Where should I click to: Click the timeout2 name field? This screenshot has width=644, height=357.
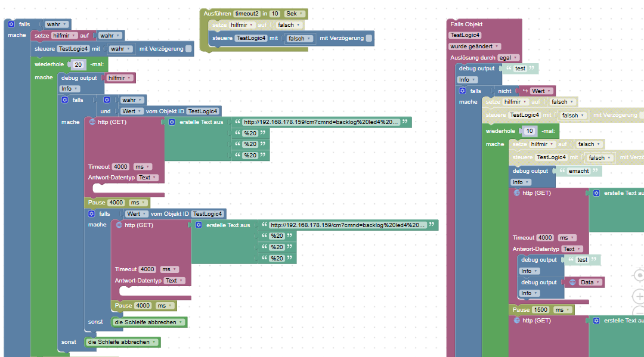246,14
